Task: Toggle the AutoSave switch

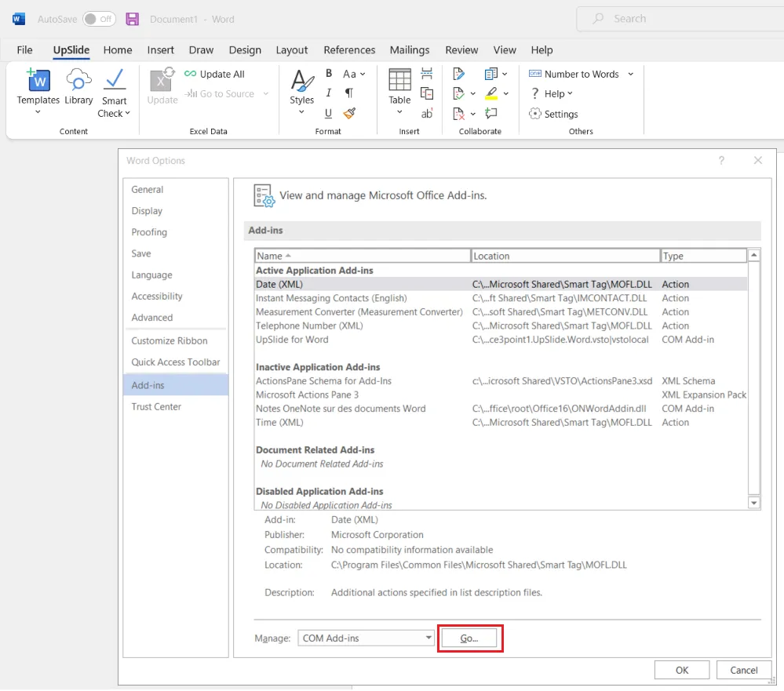Action: 99,19
